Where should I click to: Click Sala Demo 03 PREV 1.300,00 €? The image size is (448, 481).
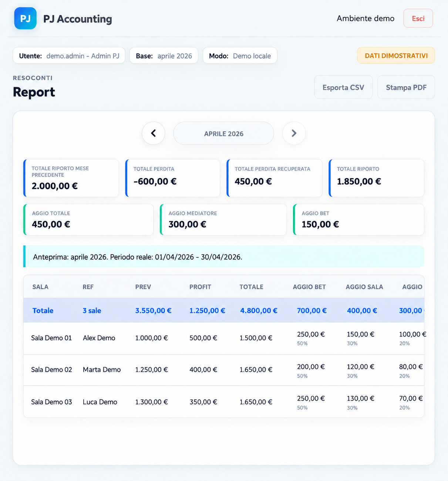point(151,402)
